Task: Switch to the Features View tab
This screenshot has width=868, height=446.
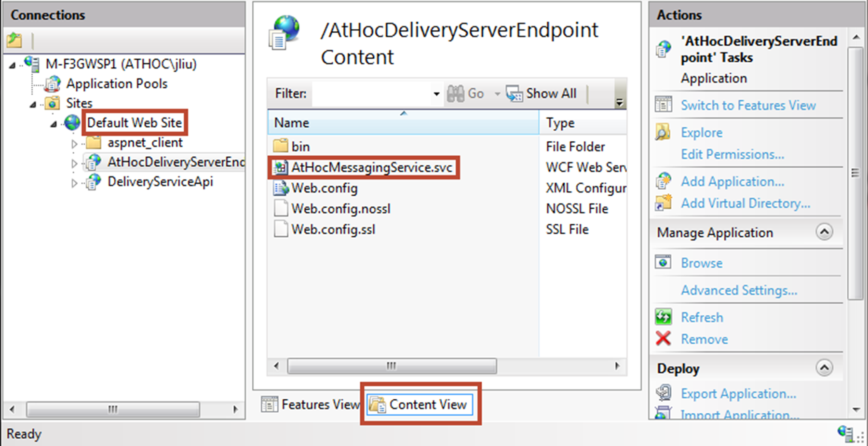Action: 311,404
